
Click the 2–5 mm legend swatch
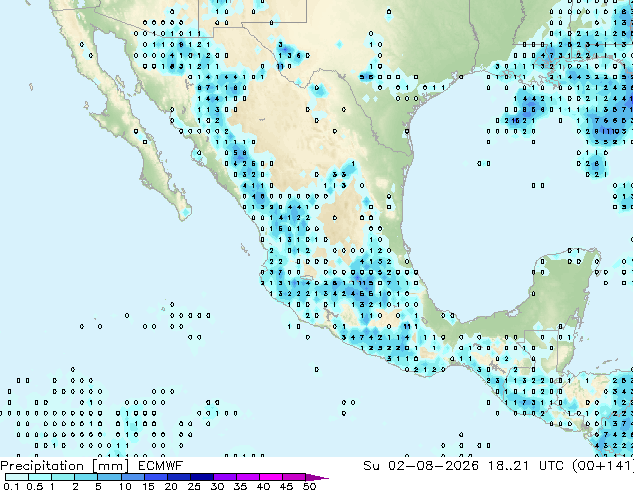coord(87,477)
